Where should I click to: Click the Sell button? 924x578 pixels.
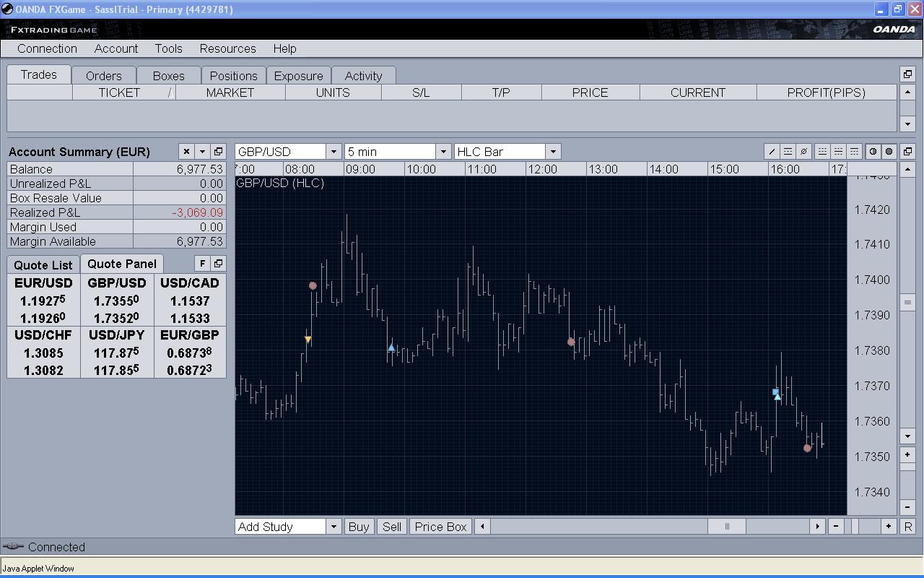pos(392,527)
